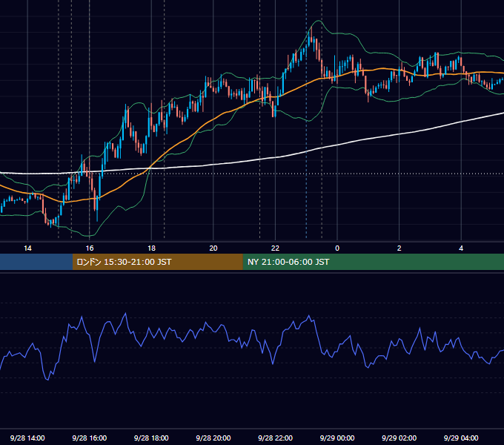Click hour label 14 on price chart axis

[x=27, y=248]
